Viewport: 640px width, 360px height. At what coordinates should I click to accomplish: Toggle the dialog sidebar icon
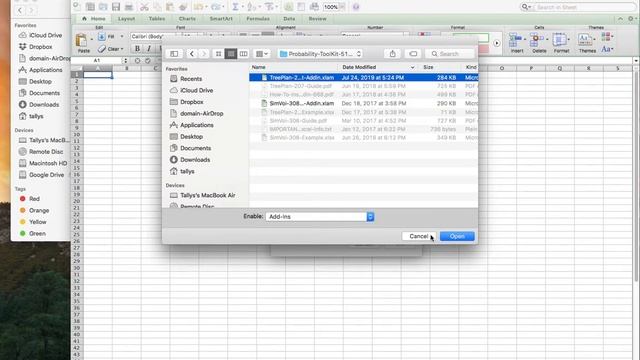[174, 54]
